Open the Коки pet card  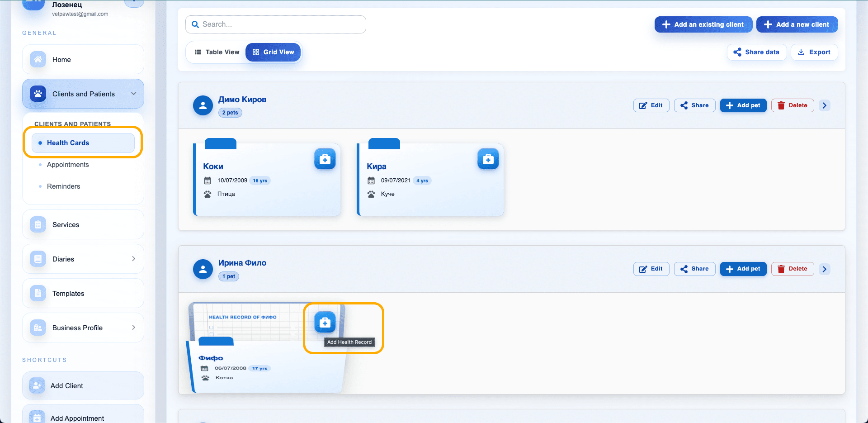267,180
